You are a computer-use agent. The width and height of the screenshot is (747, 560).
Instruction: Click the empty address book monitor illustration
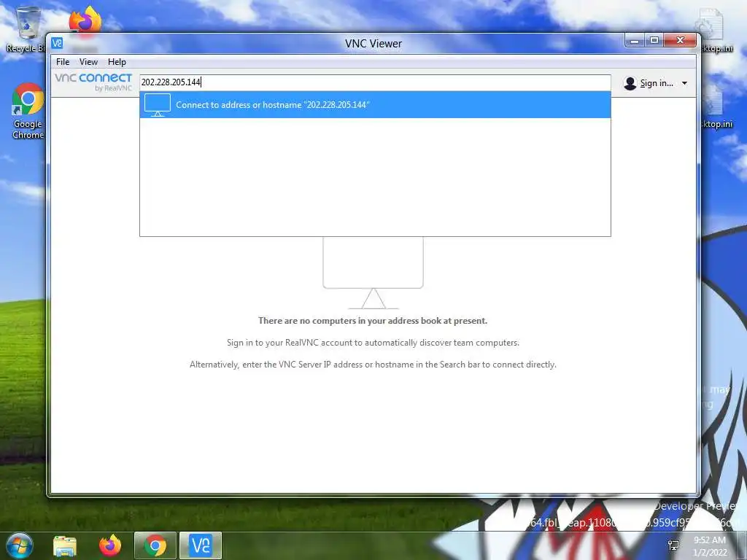click(373, 273)
